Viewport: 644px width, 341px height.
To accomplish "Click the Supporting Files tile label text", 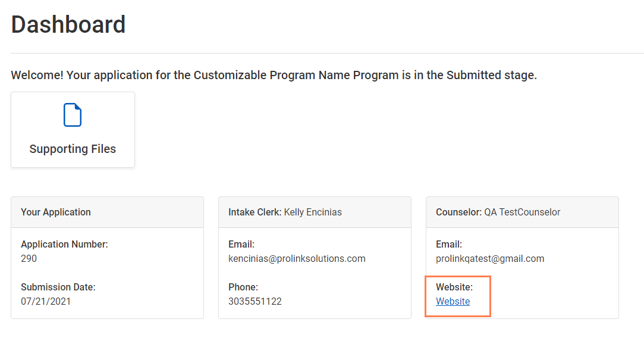I will point(73,149).
